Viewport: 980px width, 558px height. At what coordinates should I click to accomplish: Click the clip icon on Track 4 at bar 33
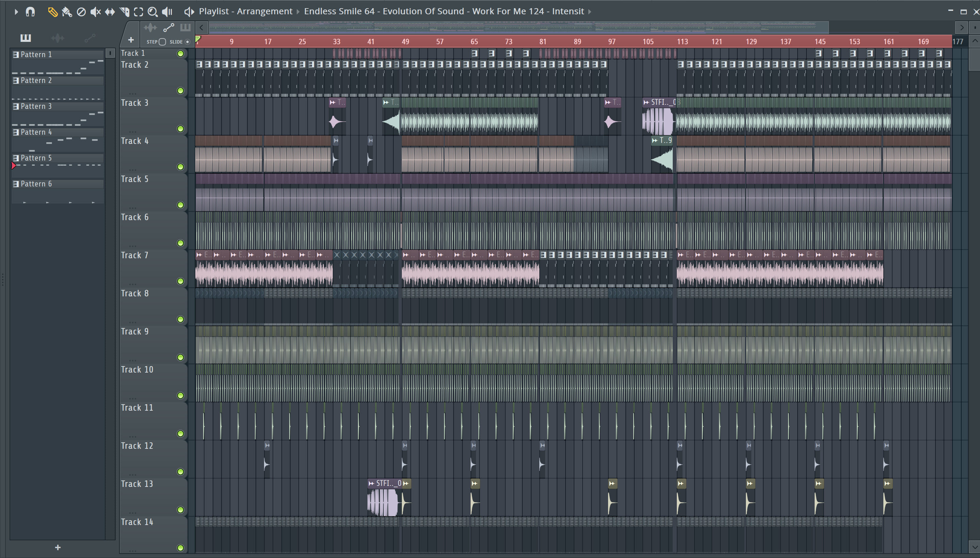click(x=336, y=141)
